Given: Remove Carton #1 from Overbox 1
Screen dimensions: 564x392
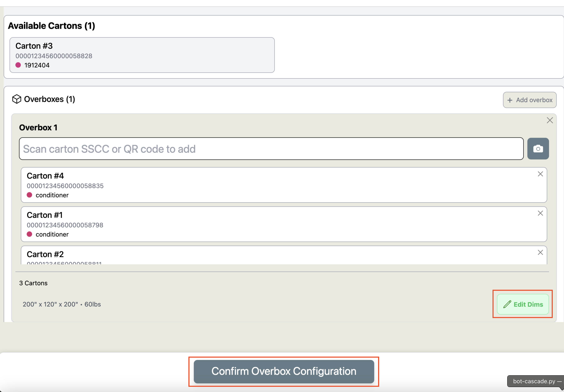Looking at the screenshot, I should pos(540,213).
